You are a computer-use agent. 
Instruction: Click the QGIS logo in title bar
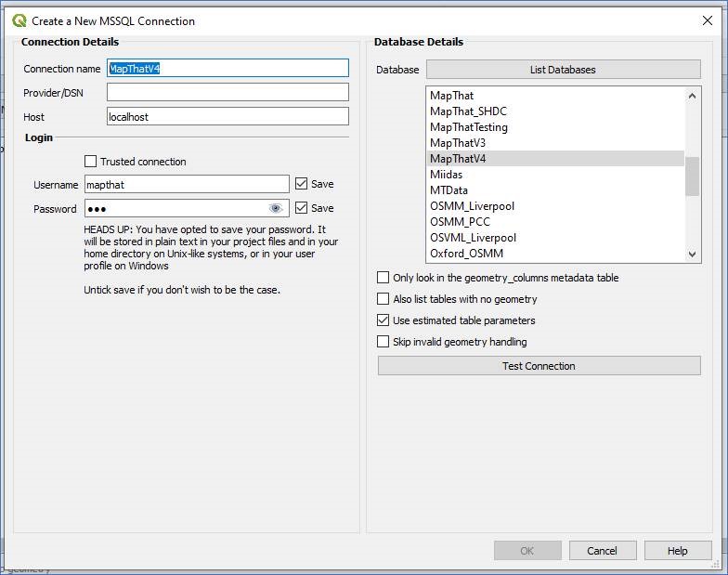point(19,20)
